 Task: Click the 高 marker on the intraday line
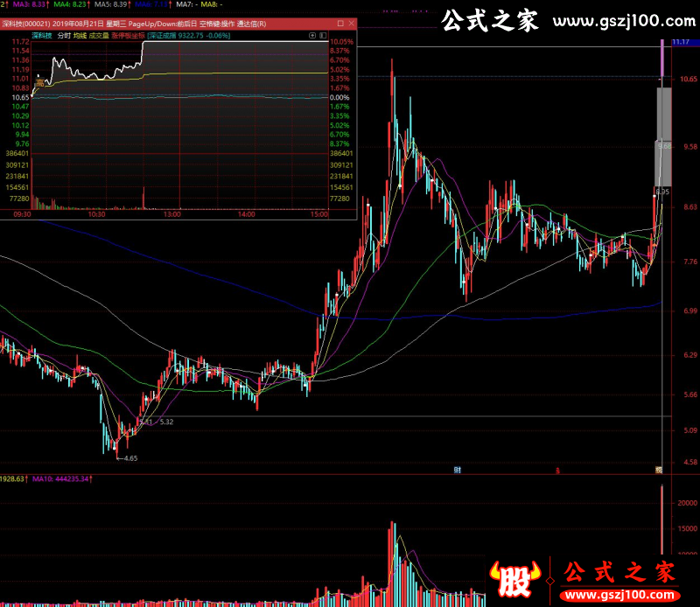click(40, 83)
